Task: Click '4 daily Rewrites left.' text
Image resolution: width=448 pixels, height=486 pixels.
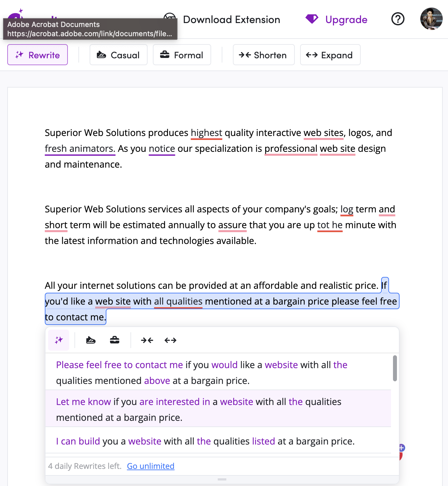Action: tap(85, 466)
